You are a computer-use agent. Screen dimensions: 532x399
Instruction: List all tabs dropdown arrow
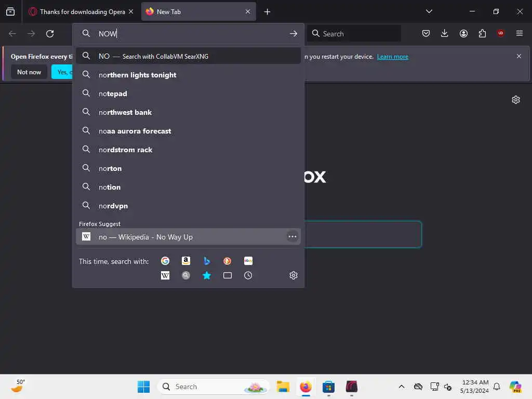tap(429, 11)
